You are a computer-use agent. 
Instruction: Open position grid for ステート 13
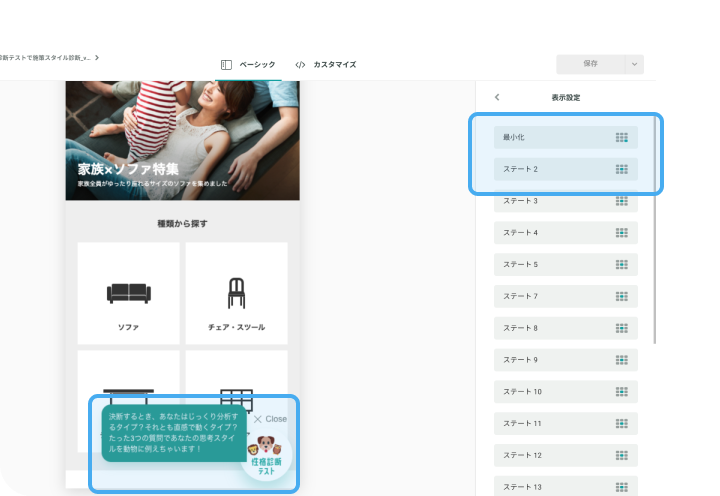(x=622, y=487)
